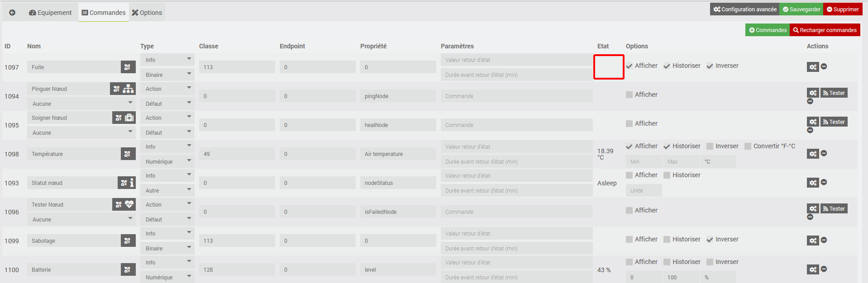Enable Afficher for Pinguer Nœud
The width and height of the screenshot is (868, 283).
pyautogui.click(x=629, y=94)
